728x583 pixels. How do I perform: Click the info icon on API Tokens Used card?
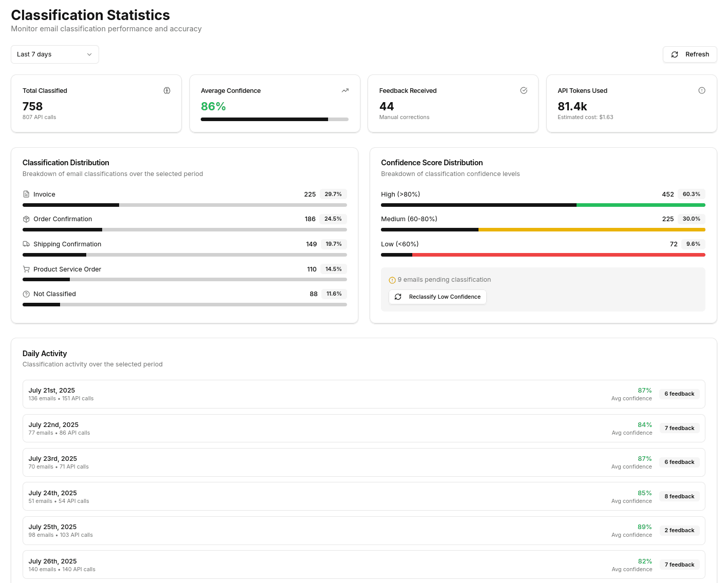(702, 90)
